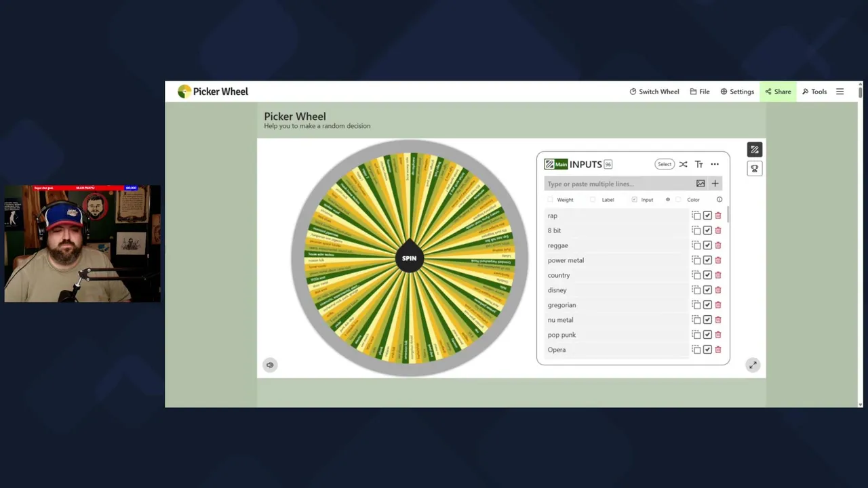Click the inputs list scrollbar
The height and width of the screenshot is (488, 868).
[728, 215]
